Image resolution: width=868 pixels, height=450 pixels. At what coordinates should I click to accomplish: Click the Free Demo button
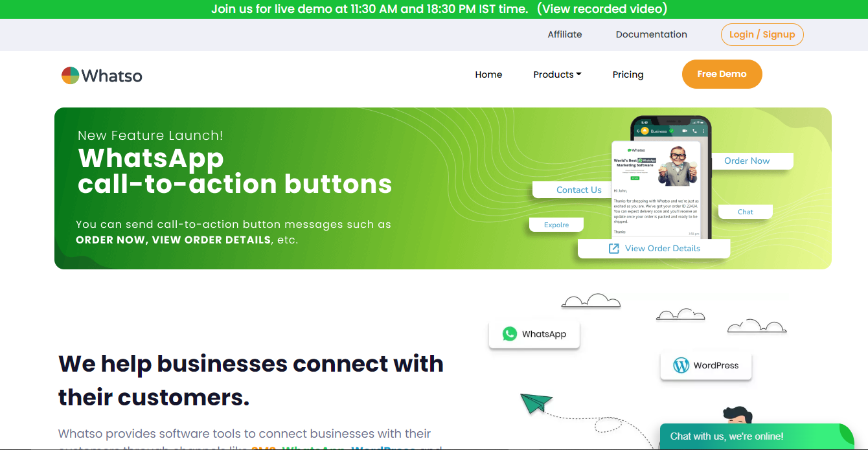[x=722, y=74]
